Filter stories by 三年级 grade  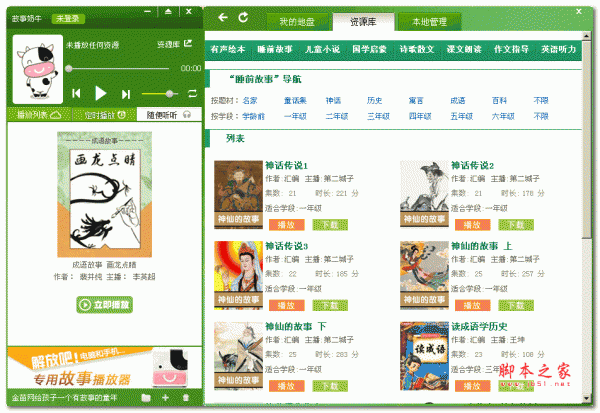(x=378, y=116)
